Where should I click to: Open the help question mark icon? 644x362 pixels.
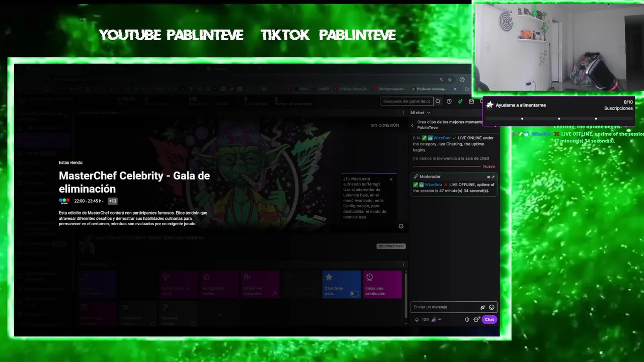point(449,101)
